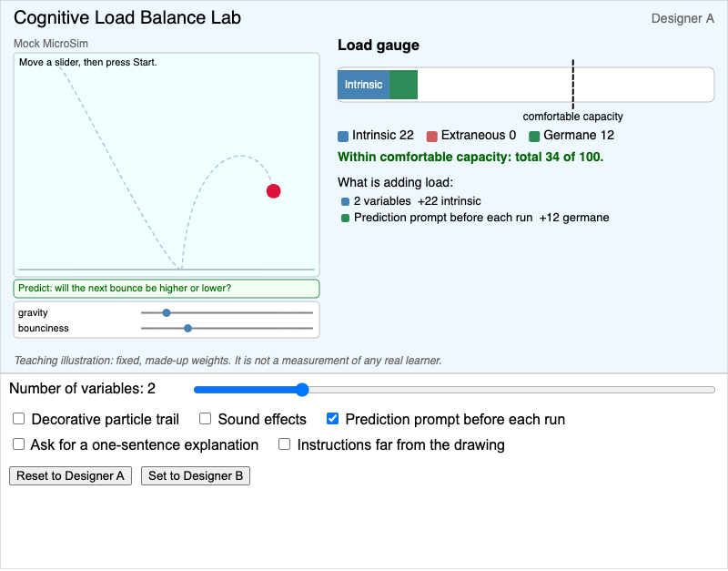This screenshot has height=571, width=728.
Task: Click the 'bounciness' slider label
Action: click(43, 328)
